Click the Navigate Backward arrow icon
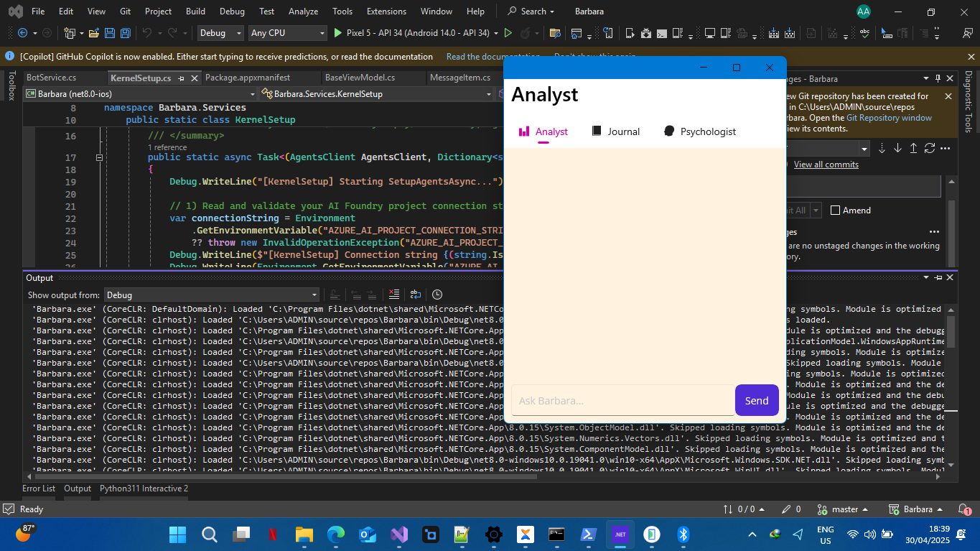This screenshot has height=551, width=980. 22,33
